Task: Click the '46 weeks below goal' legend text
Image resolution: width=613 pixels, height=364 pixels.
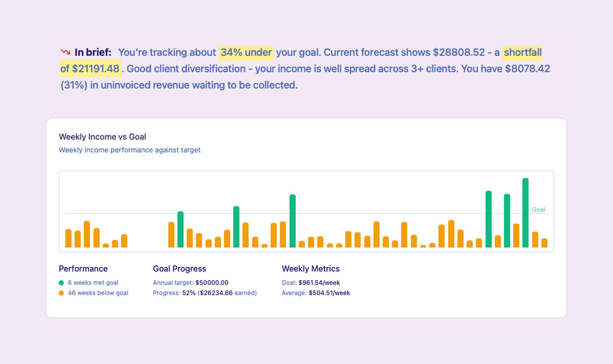Action: click(98, 293)
